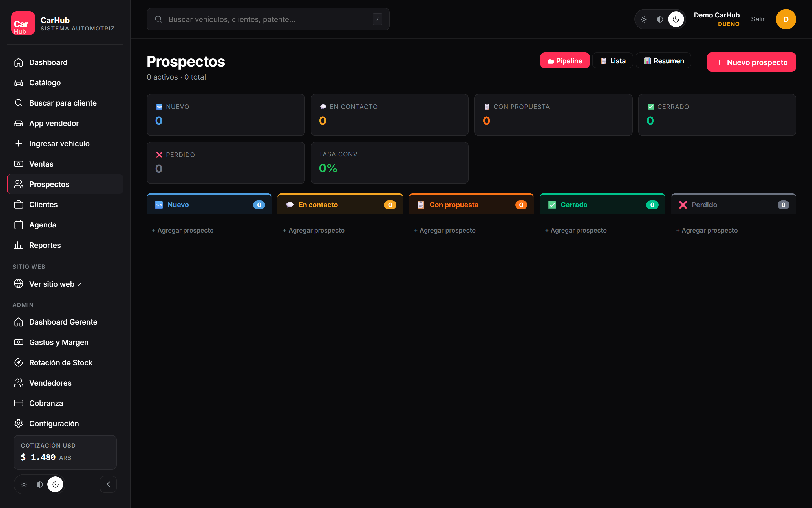The width and height of the screenshot is (812, 508).
Task: Click the CarHub logo icon
Action: 23,23
